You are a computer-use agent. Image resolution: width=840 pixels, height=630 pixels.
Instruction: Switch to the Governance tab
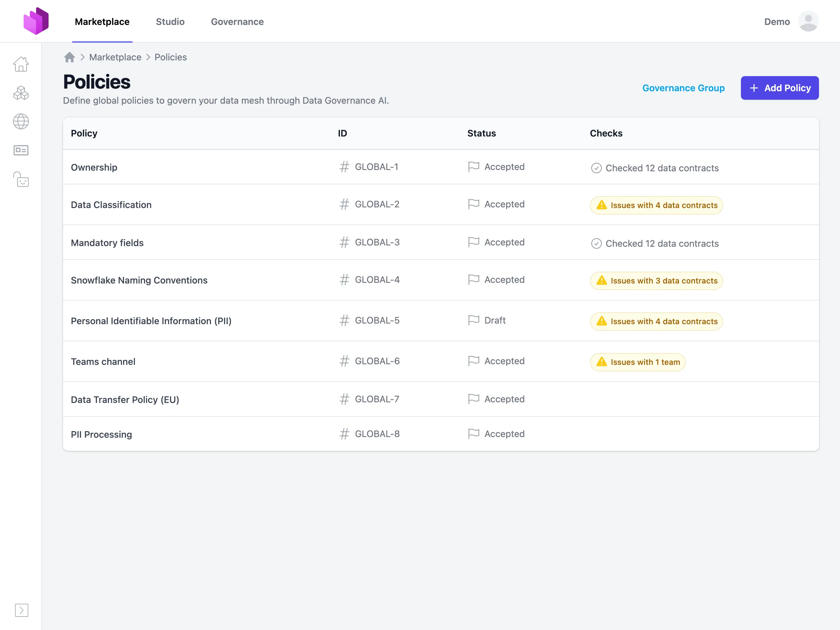(237, 22)
